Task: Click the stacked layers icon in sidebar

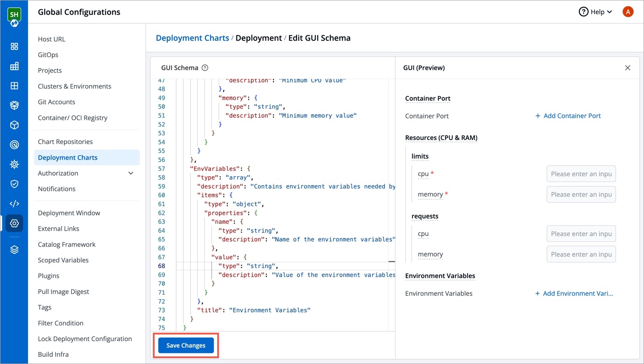Action: click(14, 250)
